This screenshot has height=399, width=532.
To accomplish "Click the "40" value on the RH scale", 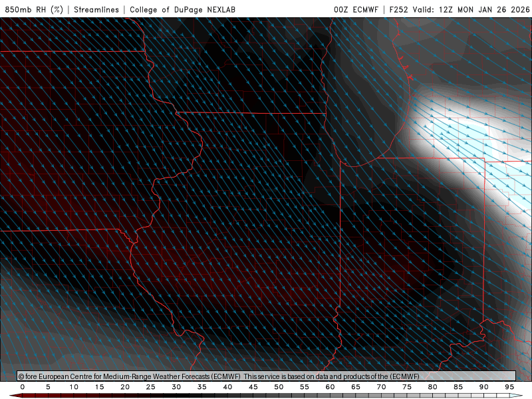I will click(227, 387).
